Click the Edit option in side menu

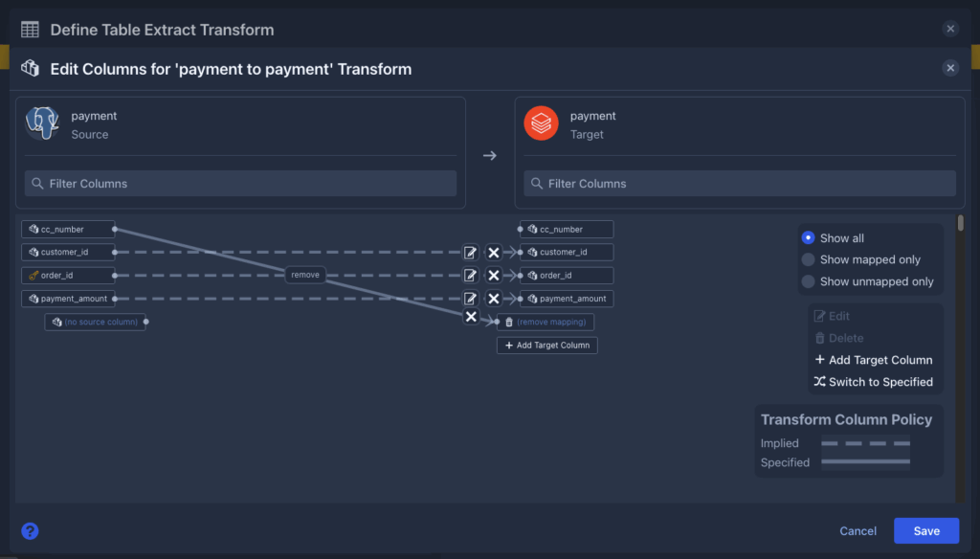[832, 316]
